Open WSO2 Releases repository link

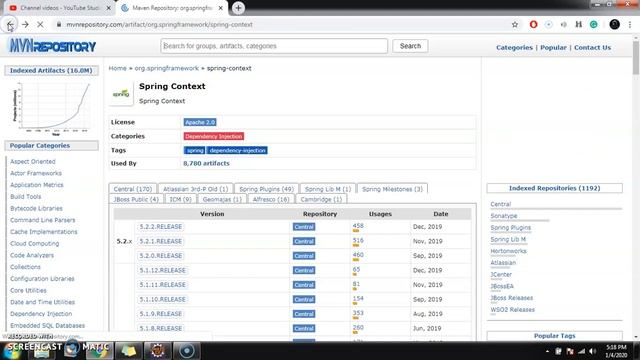click(x=512, y=310)
